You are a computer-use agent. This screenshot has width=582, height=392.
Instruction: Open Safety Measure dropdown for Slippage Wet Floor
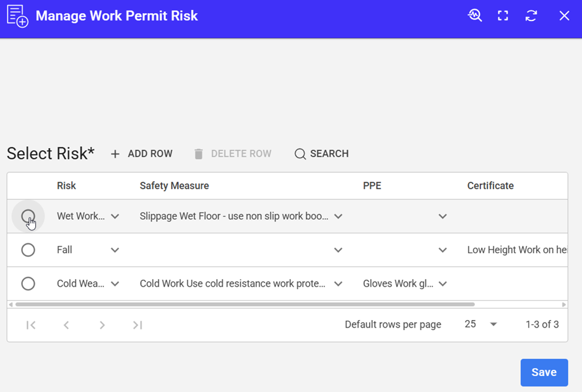338,217
